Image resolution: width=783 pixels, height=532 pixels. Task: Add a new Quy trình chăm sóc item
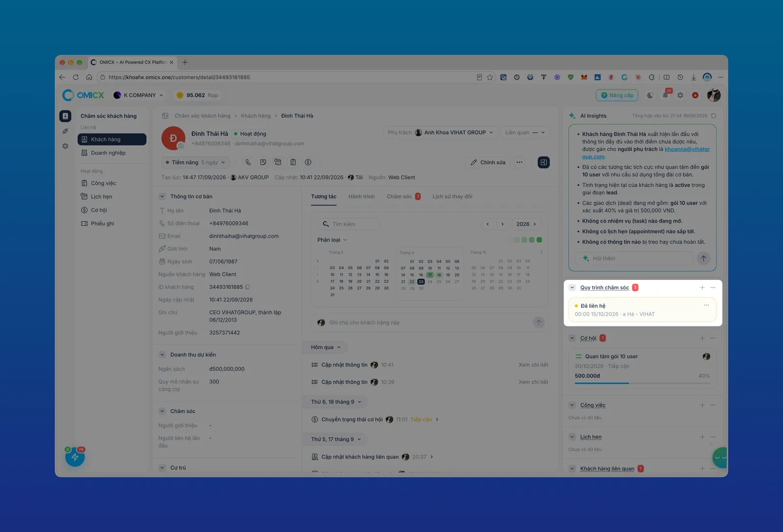pos(702,288)
